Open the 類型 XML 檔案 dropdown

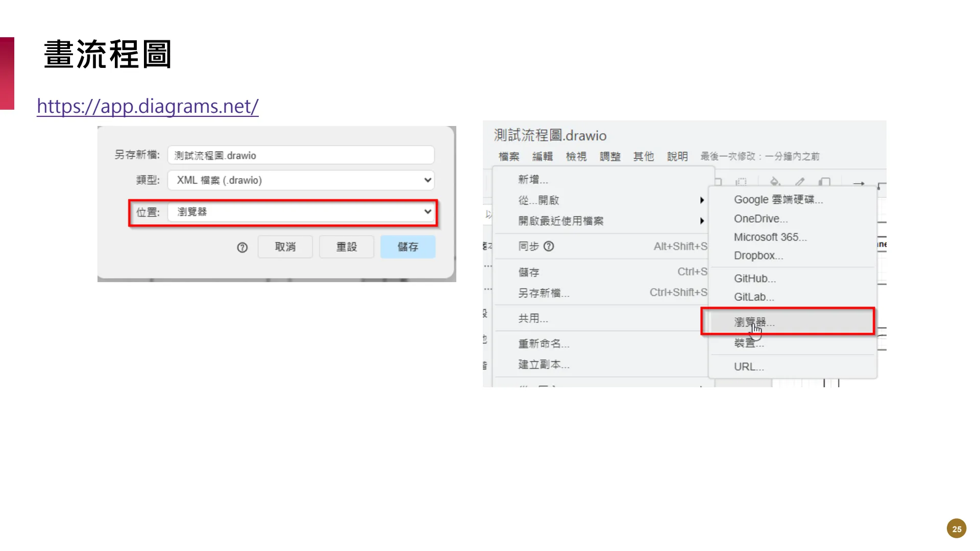click(301, 180)
